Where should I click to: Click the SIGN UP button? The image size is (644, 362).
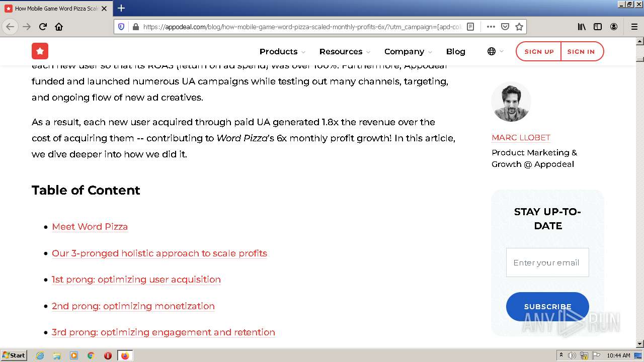539,51
